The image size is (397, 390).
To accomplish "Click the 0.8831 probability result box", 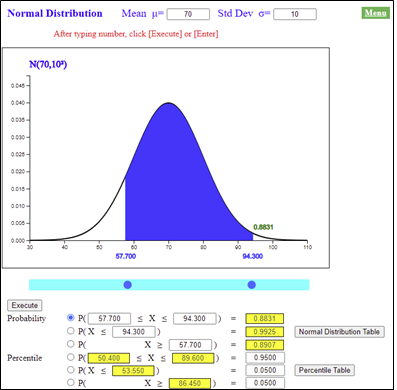I will coord(265,318).
